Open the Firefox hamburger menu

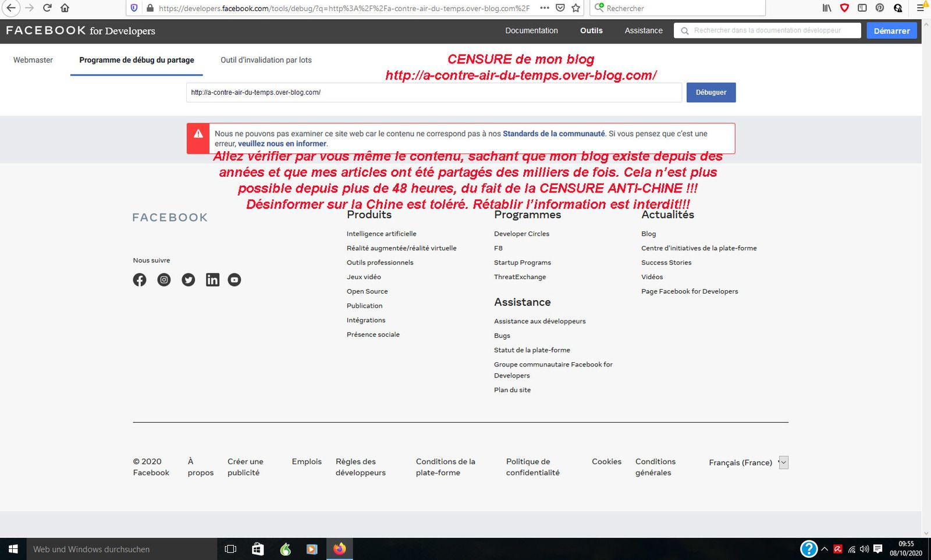click(921, 8)
